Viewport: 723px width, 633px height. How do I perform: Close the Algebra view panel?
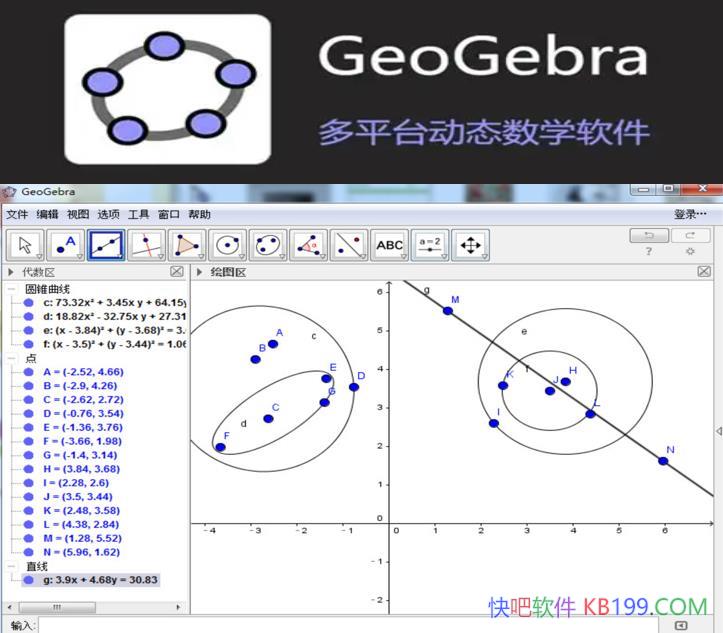point(177,272)
